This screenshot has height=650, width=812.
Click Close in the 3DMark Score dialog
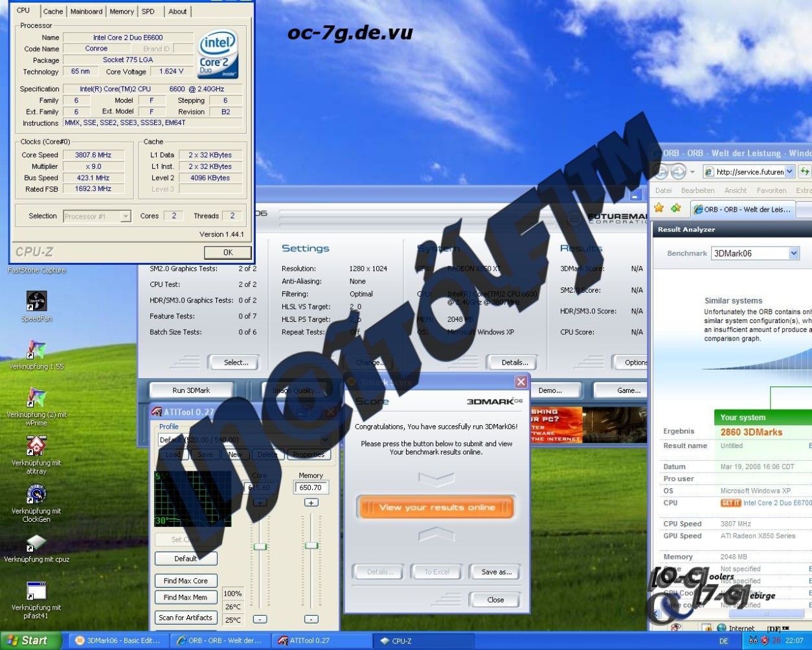496,600
